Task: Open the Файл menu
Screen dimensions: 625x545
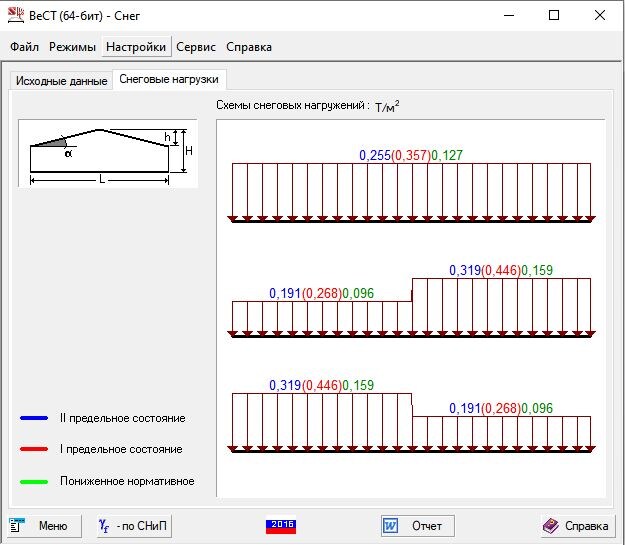Action: click(x=24, y=47)
